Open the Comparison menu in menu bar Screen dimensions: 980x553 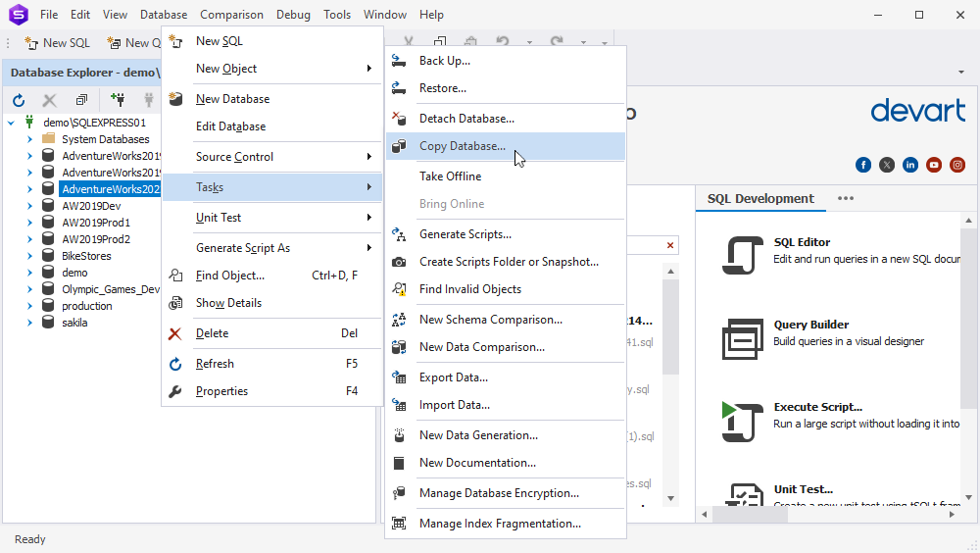point(231,15)
